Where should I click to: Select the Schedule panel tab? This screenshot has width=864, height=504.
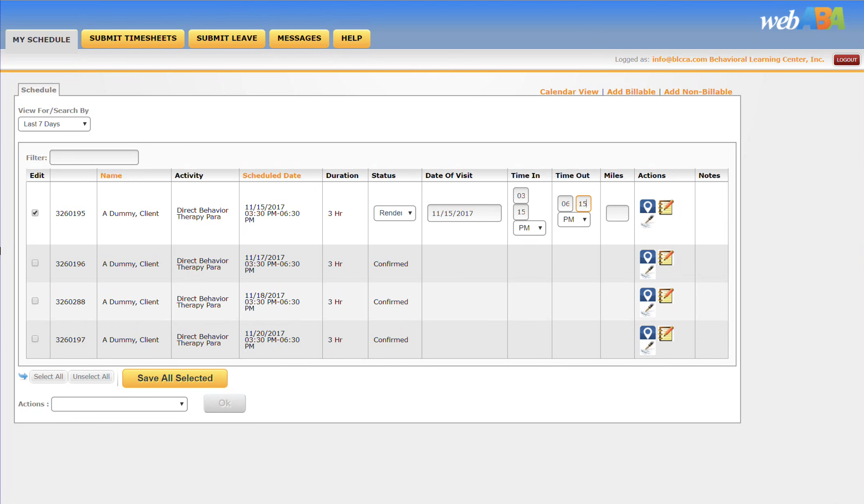39,90
